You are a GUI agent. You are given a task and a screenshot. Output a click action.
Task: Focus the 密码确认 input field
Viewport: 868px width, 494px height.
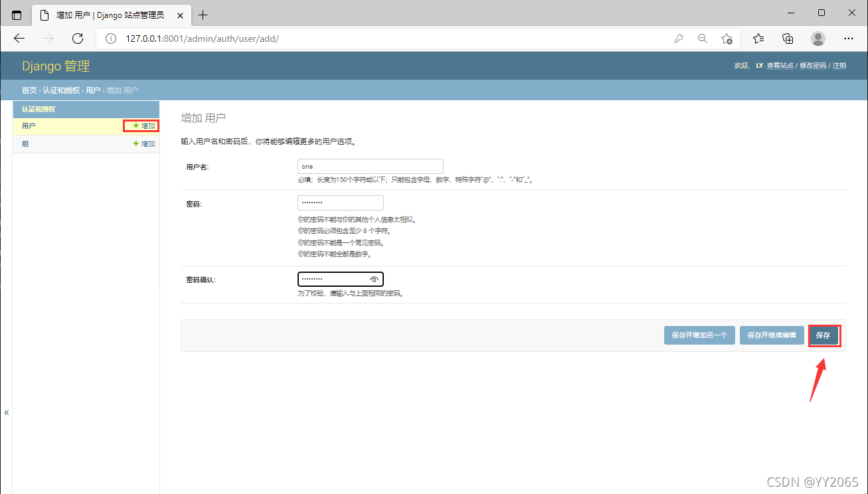(341, 280)
